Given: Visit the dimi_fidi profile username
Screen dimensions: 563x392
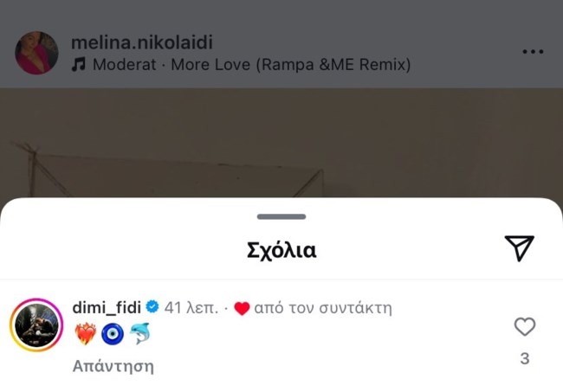Looking at the screenshot, I should [x=107, y=307].
